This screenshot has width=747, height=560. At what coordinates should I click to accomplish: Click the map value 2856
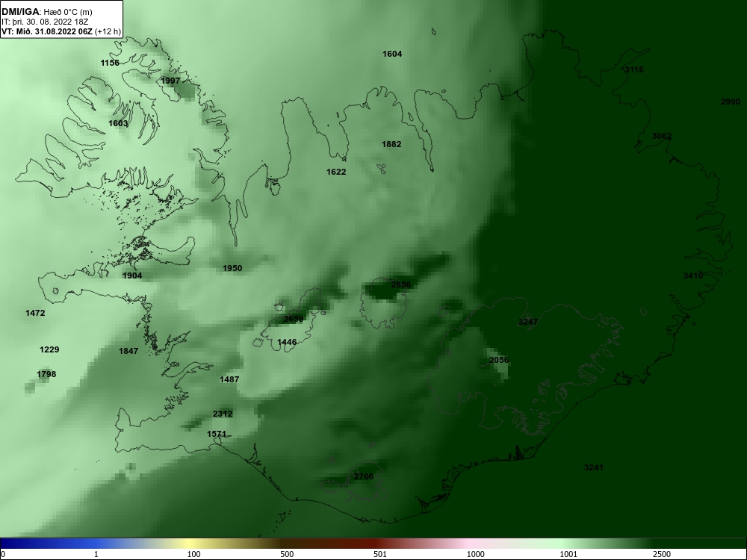click(401, 284)
